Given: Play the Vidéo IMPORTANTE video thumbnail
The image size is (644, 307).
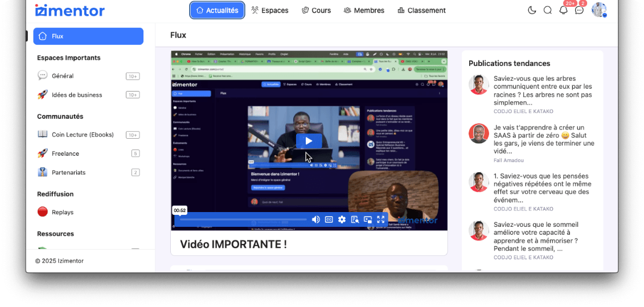Looking at the screenshot, I should tap(309, 140).
